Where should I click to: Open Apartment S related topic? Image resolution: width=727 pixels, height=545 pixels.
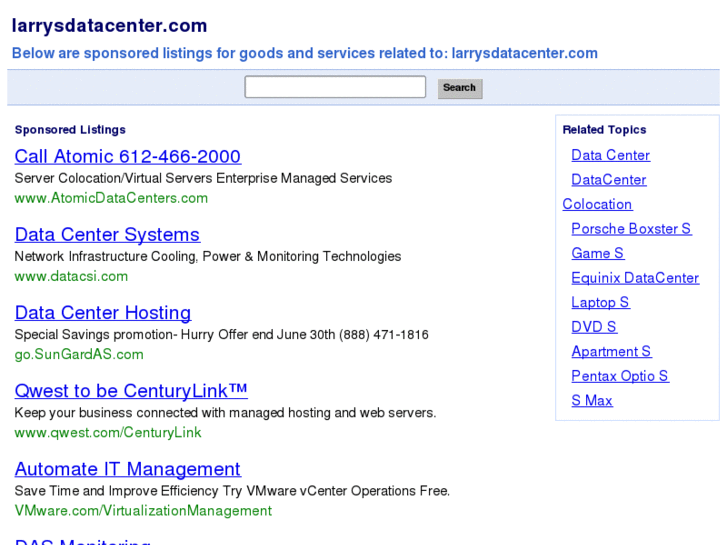(x=612, y=352)
